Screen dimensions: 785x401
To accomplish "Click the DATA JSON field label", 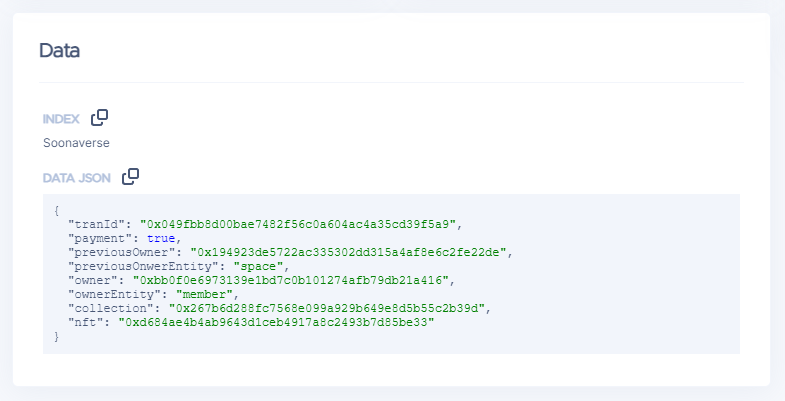I will (76, 178).
